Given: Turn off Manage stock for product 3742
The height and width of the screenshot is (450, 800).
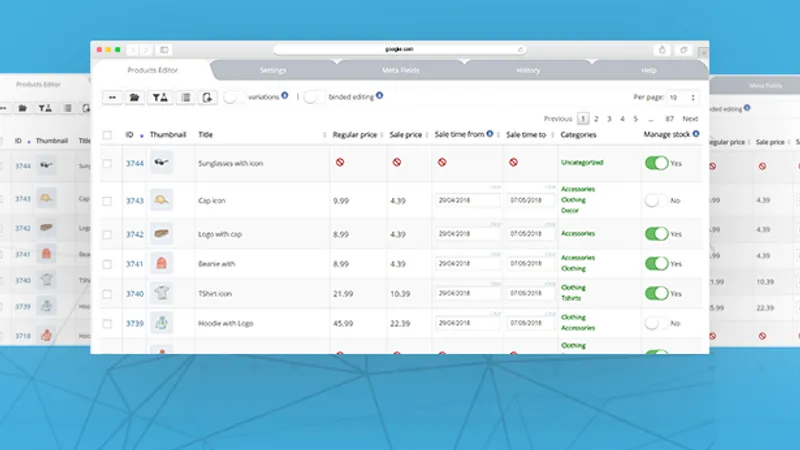Looking at the screenshot, I should coord(657,234).
